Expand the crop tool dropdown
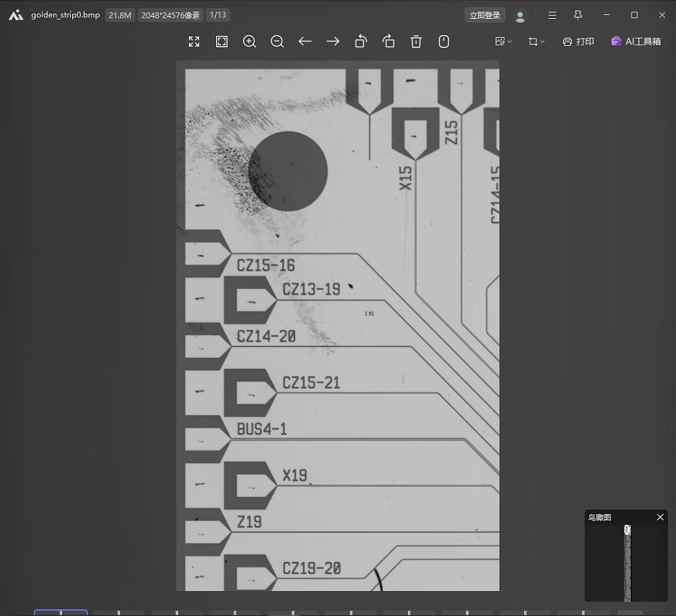Screen dimensions: 676x616 (537, 42)
